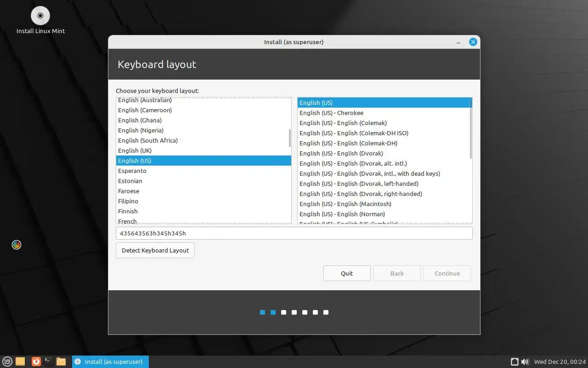Select English (Australian) layout
Screen dimensions: 588x368
click(204, 100)
